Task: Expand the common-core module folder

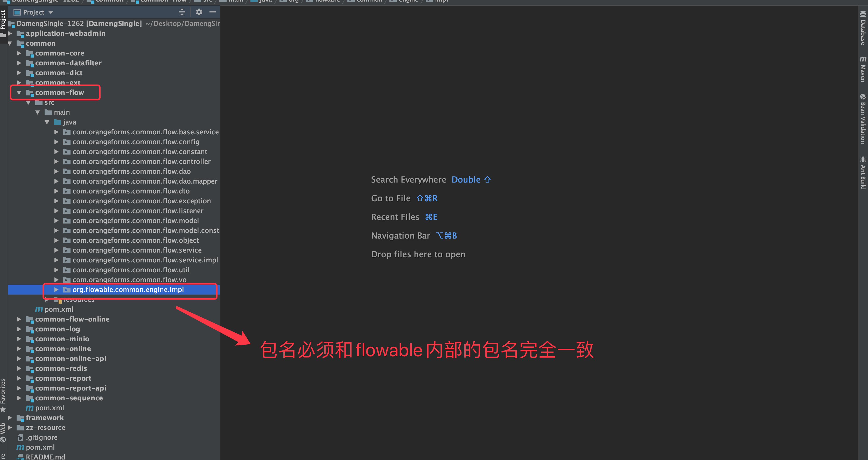Action: click(19, 53)
